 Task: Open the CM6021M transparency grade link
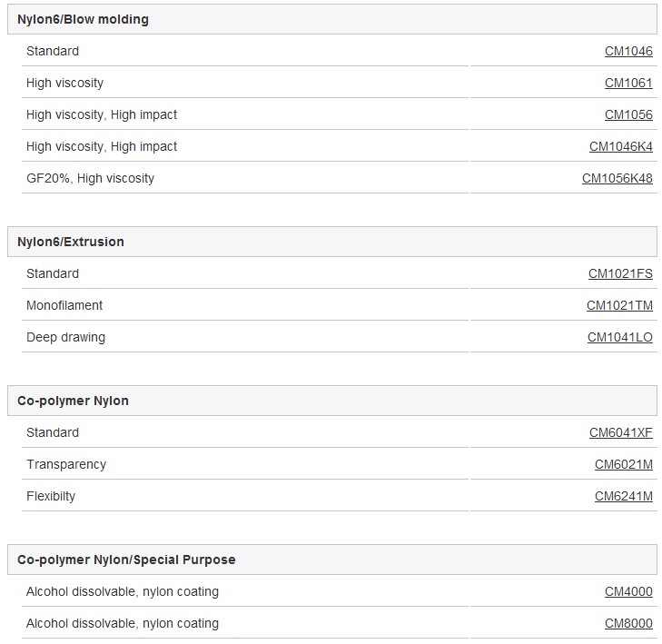[x=624, y=464]
